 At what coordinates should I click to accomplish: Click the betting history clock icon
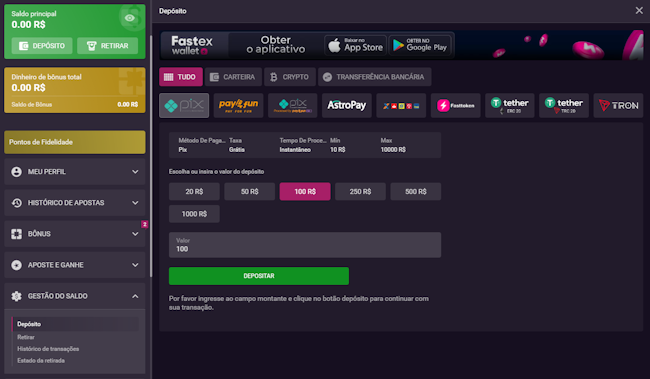click(17, 203)
